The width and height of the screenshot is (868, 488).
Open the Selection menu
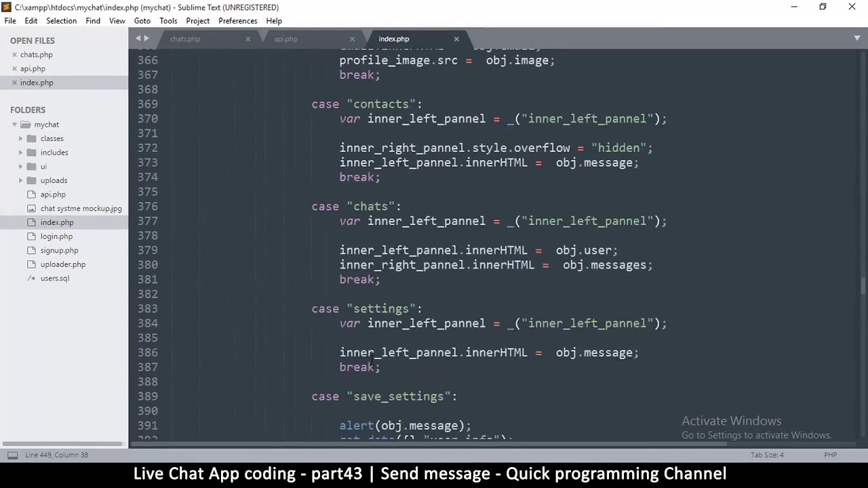61,21
